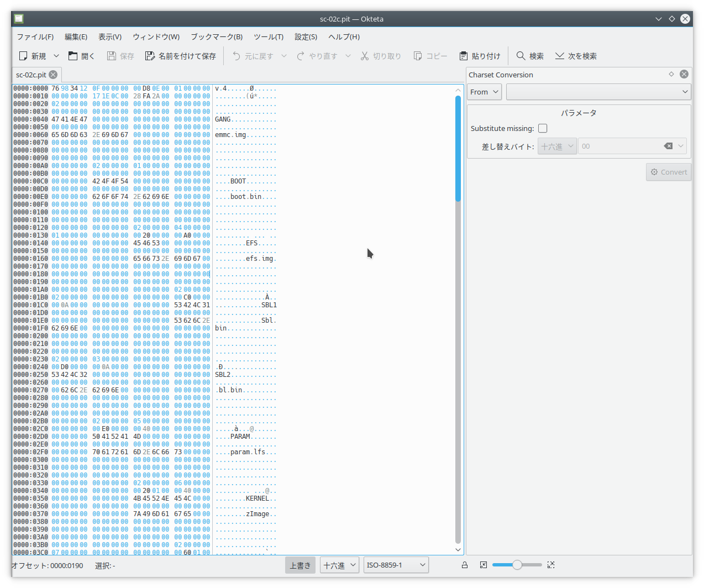Viewport: 704px width, 588px height.
Task: Click the 次を検索 (Find Next) icon
Action: [560, 56]
